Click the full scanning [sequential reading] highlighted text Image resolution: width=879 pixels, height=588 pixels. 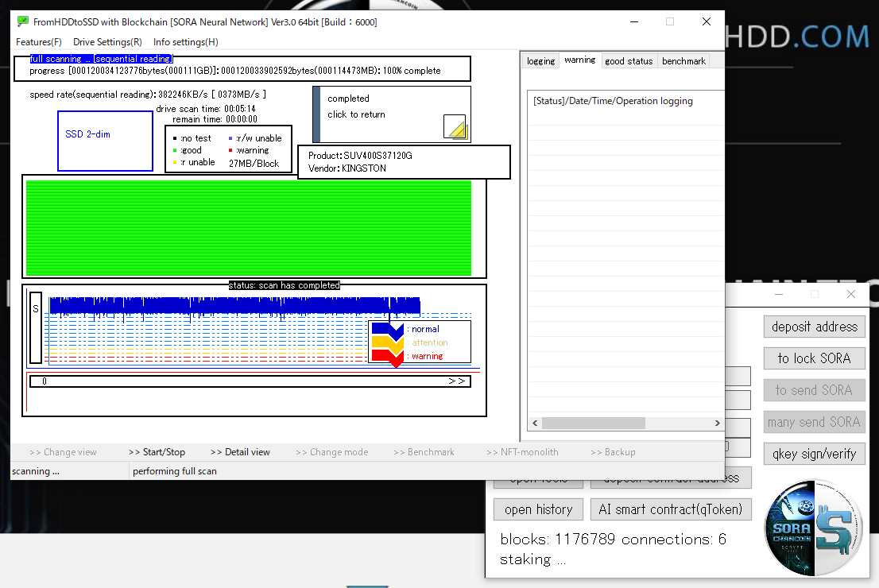pos(102,59)
